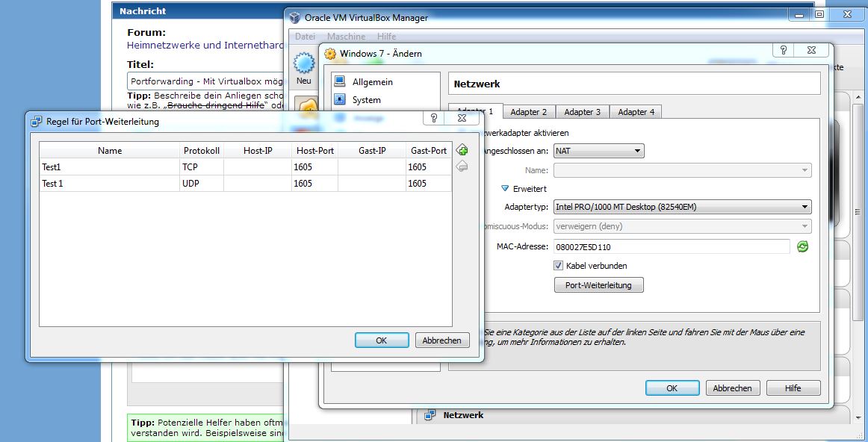Image resolution: width=868 pixels, height=442 pixels.
Task: Open the Maschine menu
Action: (346, 37)
